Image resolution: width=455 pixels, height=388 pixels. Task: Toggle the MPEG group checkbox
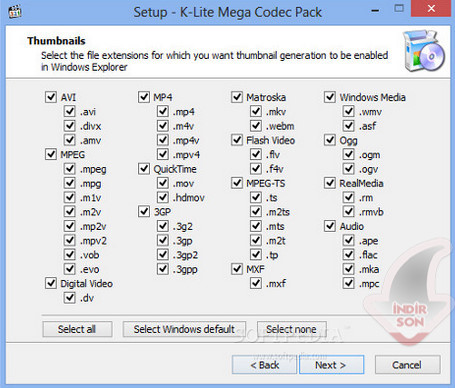click(51, 155)
